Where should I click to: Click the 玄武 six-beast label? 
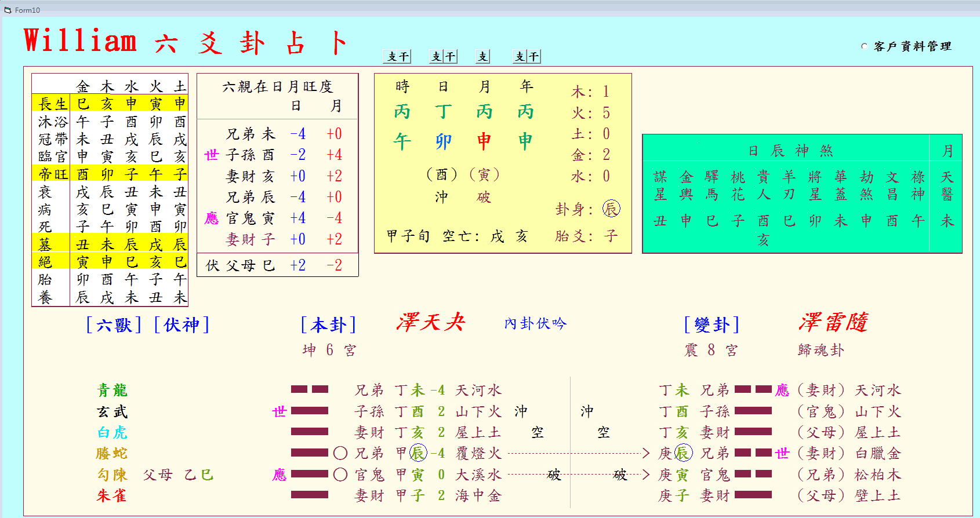click(112, 411)
